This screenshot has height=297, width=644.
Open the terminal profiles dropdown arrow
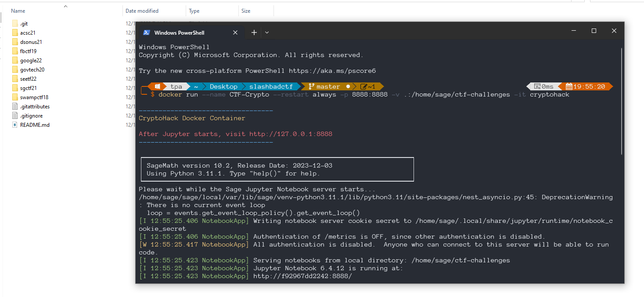pyautogui.click(x=267, y=32)
